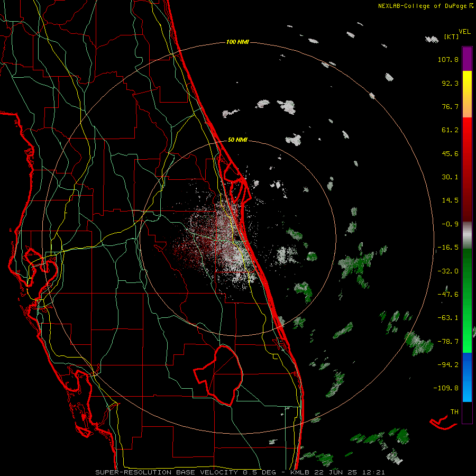The height and width of the screenshot is (476, 476).
Task: Click the [KT] units label
Action: 451,36
